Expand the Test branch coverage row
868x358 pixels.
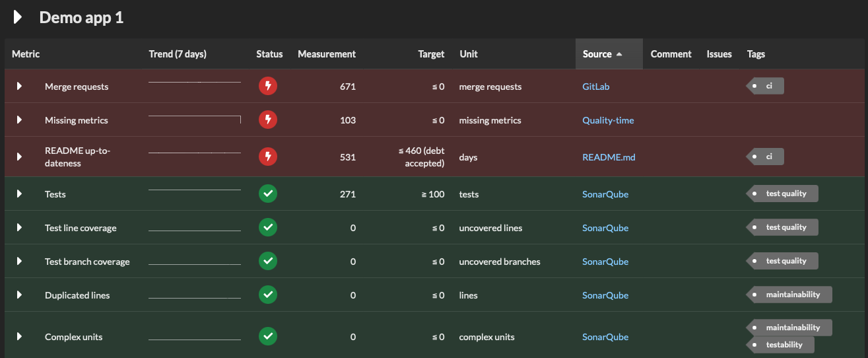click(20, 261)
